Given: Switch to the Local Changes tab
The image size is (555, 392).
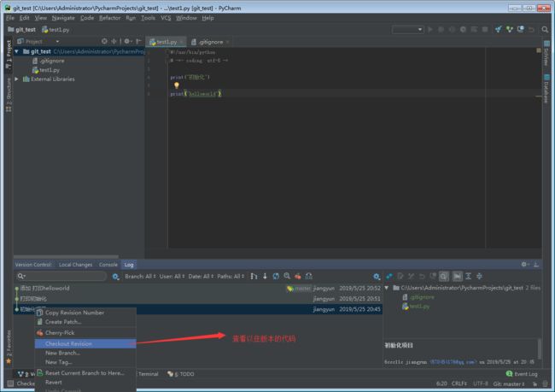Looking at the screenshot, I should pos(75,265).
